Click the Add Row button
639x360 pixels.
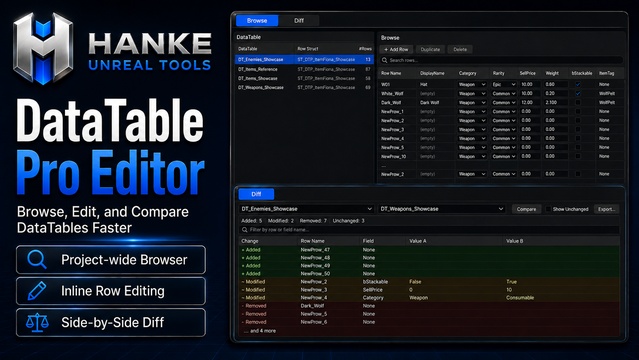pyautogui.click(x=396, y=49)
